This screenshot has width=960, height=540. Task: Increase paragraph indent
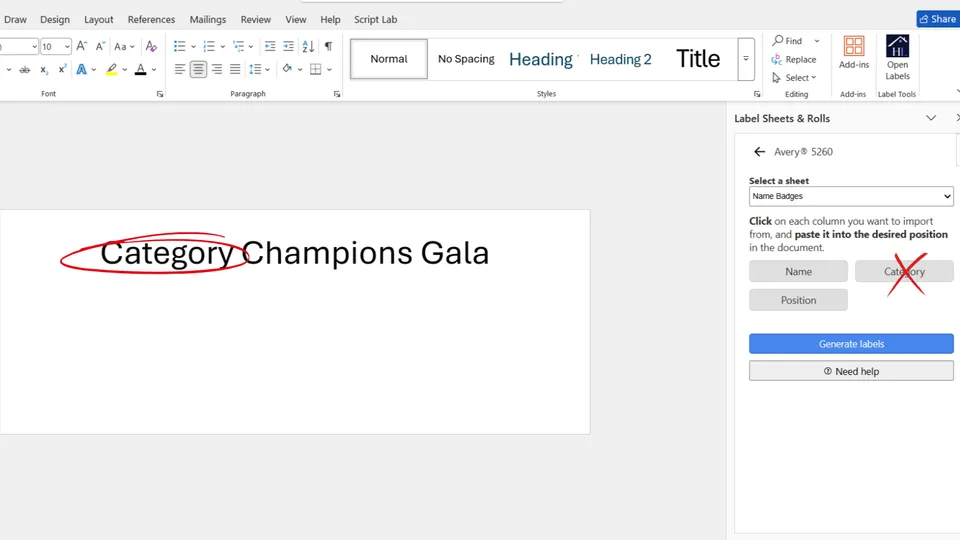(288, 46)
